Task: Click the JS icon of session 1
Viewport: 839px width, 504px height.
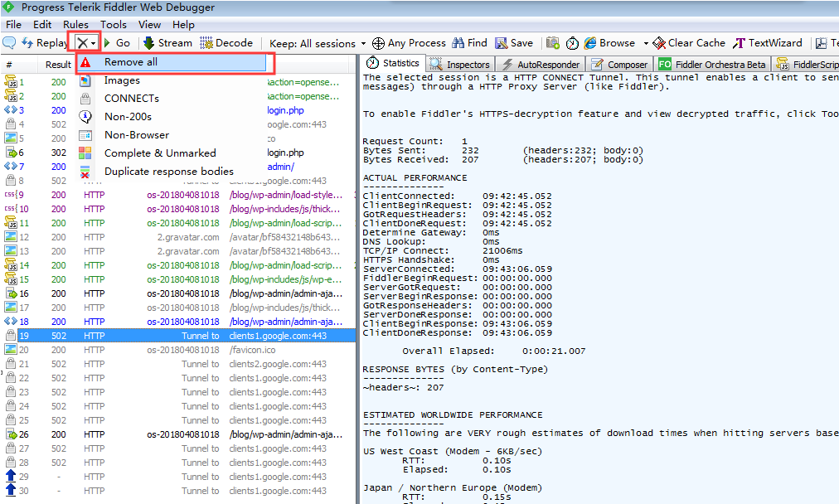Action: [11, 82]
